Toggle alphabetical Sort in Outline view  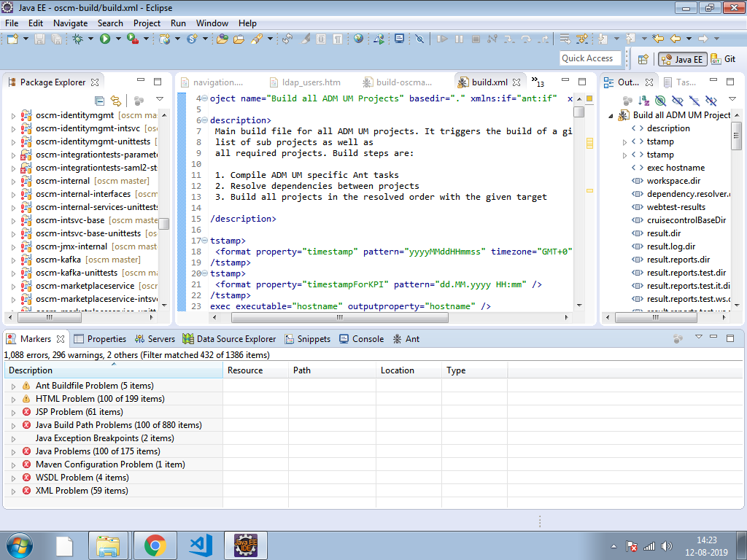[643, 101]
